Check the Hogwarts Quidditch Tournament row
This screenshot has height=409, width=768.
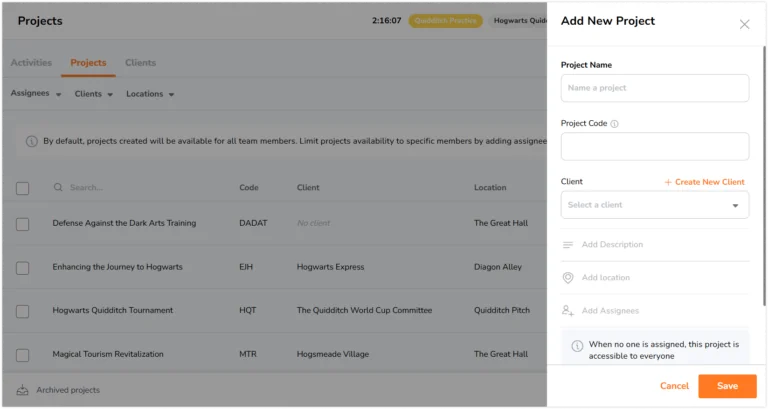point(23,311)
